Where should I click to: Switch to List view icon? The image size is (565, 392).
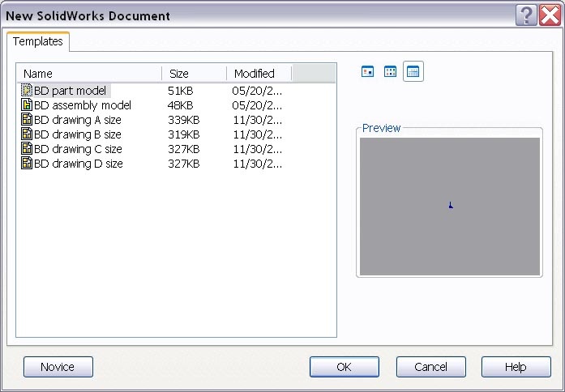point(390,71)
